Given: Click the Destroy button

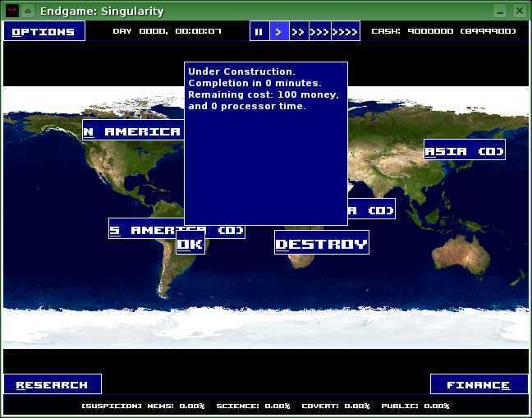Looking at the screenshot, I should 322,242.
